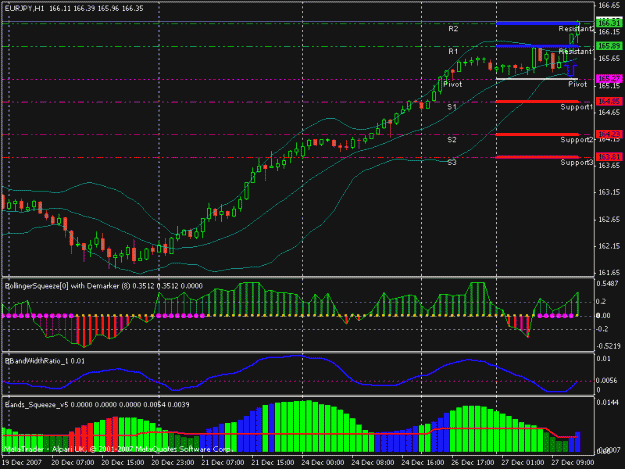The height and width of the screenshot is (469, 625).
Task: Click the green 165.89 price tag
Action: [609, 46]
